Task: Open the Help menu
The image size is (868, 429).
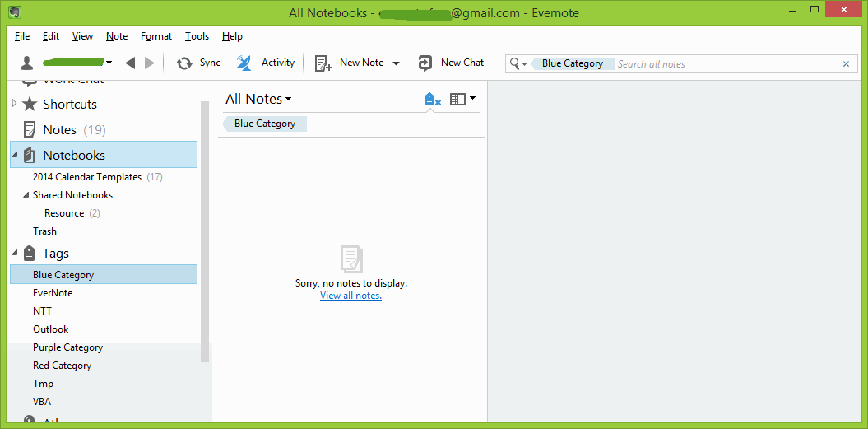Action: coord(232,36)
